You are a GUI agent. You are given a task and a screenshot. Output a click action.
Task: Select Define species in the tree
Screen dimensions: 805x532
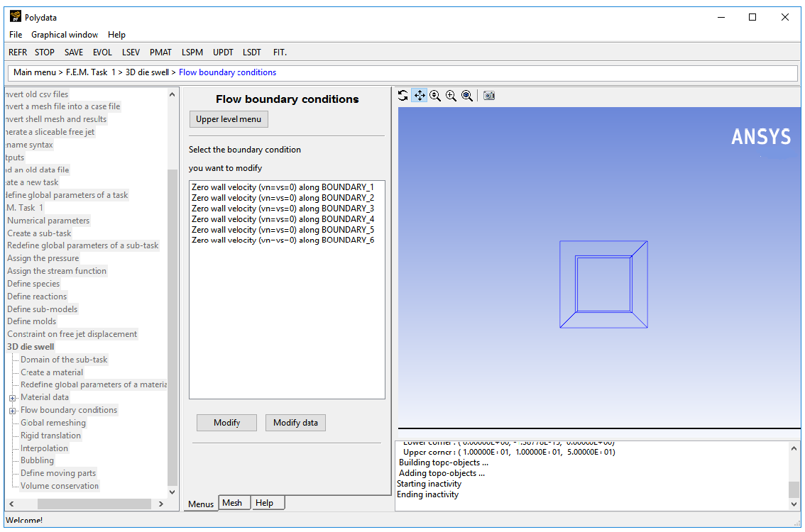pyautogui.click(x=33, y=284)
